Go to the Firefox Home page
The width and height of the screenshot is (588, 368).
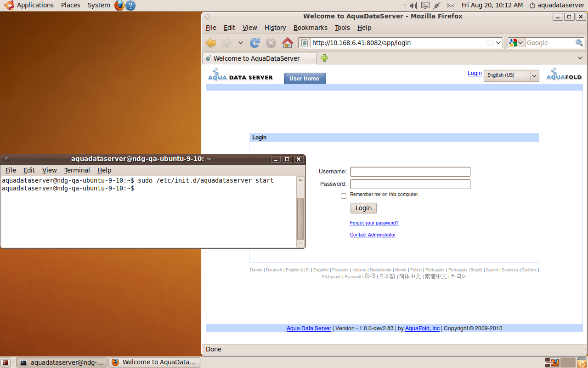(288, 43)
